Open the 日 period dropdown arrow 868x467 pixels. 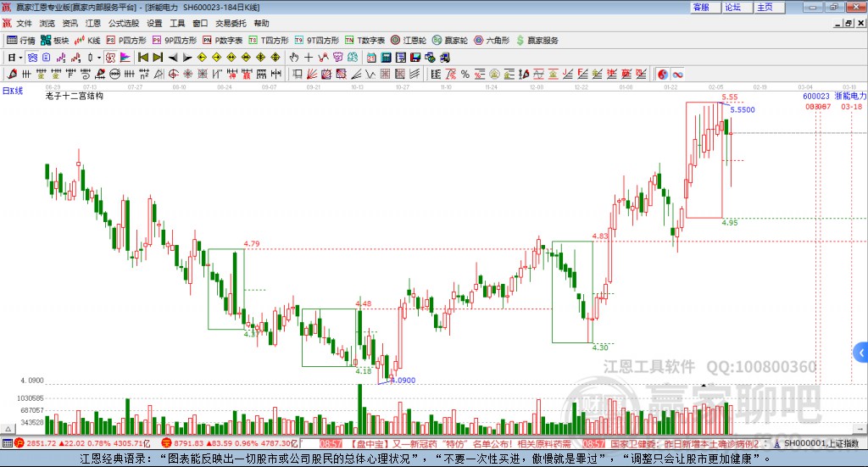[x=20, y=58]
